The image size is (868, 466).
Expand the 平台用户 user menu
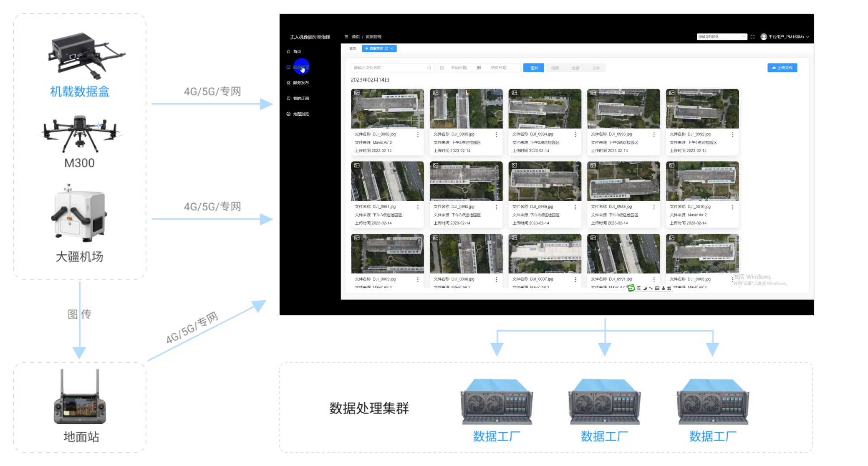785,37
